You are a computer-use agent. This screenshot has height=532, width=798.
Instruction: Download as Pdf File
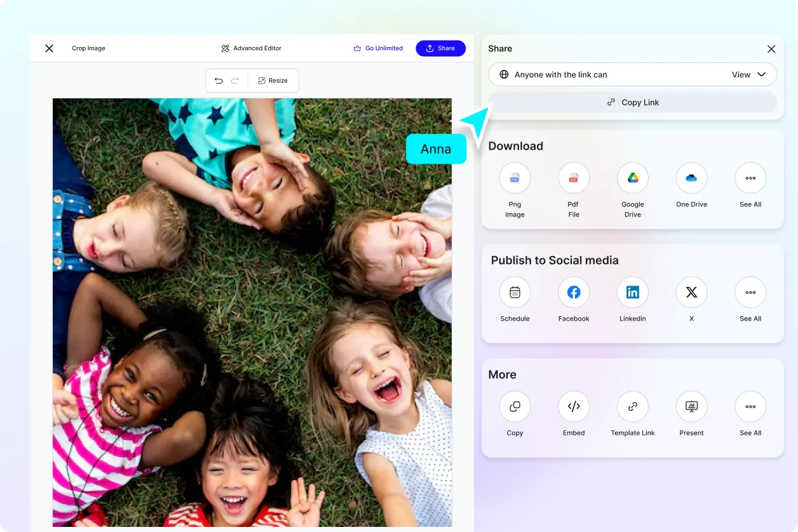[574, 178]
